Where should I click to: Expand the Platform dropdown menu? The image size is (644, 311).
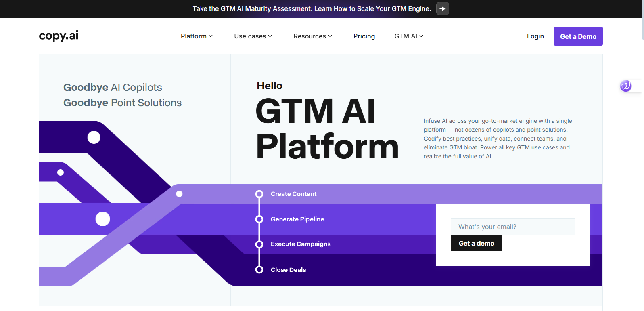coord(197,36)
